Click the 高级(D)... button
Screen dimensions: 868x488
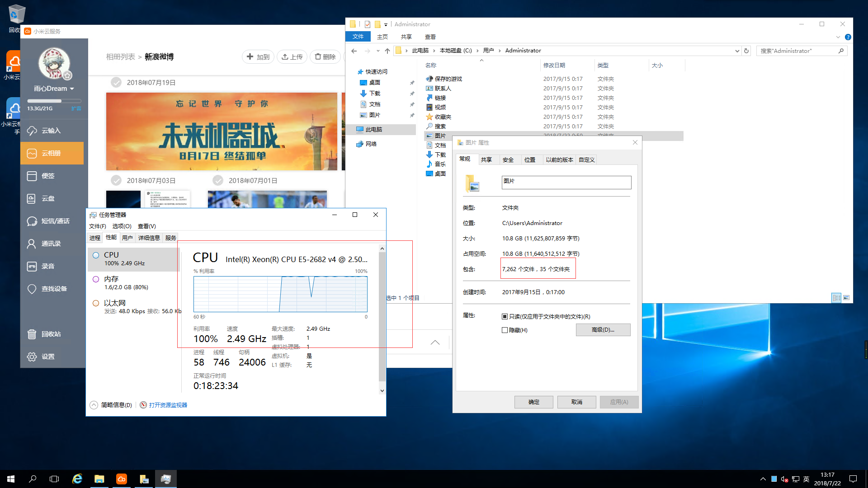coord(603,330)
